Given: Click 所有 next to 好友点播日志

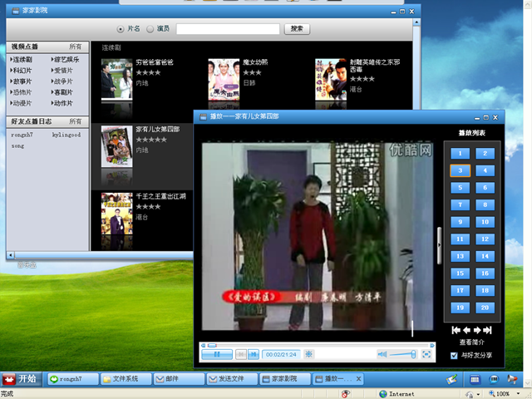Looking at the screenshot, I should tap(76, 121).
